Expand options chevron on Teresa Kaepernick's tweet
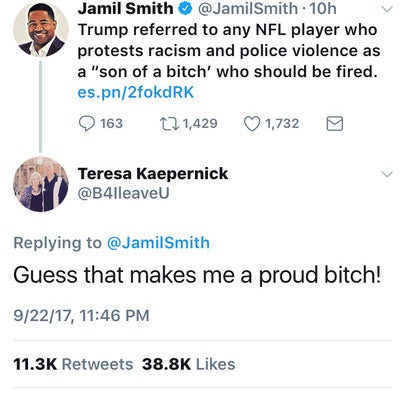 coord(387,174)
